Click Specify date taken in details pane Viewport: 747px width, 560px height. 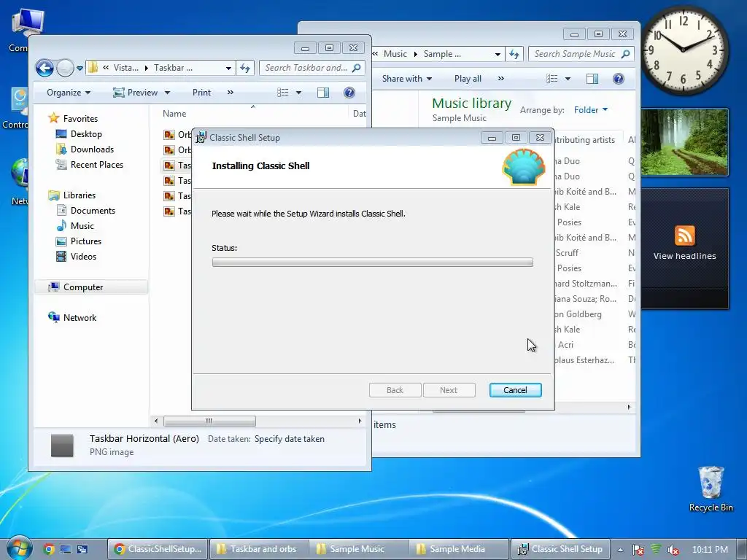(x=290, y=439)
